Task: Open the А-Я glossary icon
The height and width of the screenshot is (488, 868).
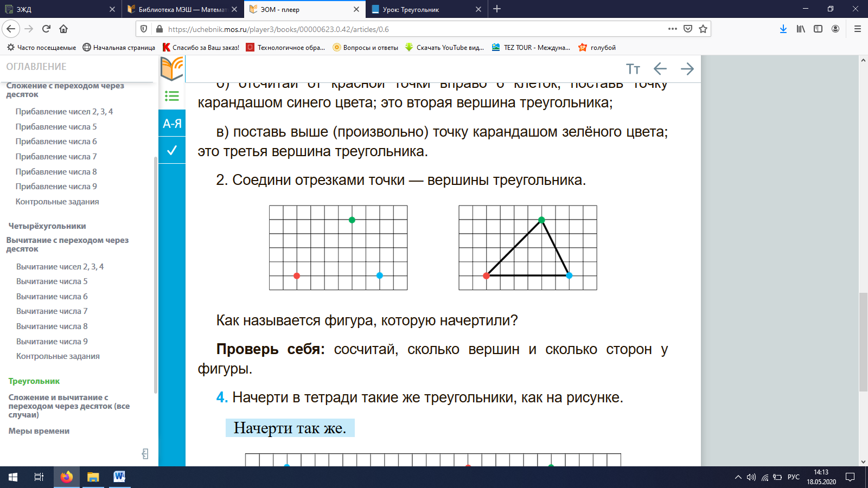Action: [x=172, y=123]
